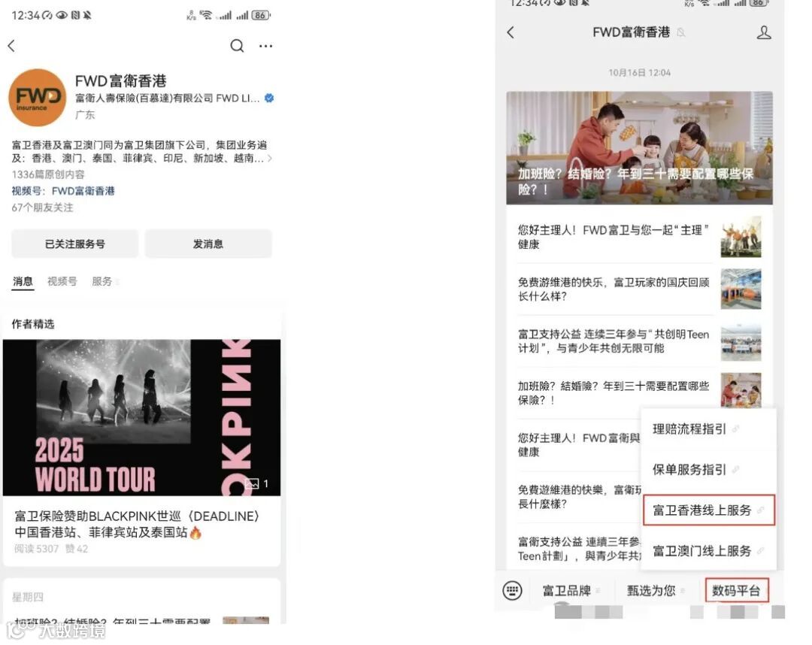The height and width of the screenshot is (645, 812).
Task: Open the 服务 tab dropdown
Action: point(105,282)
